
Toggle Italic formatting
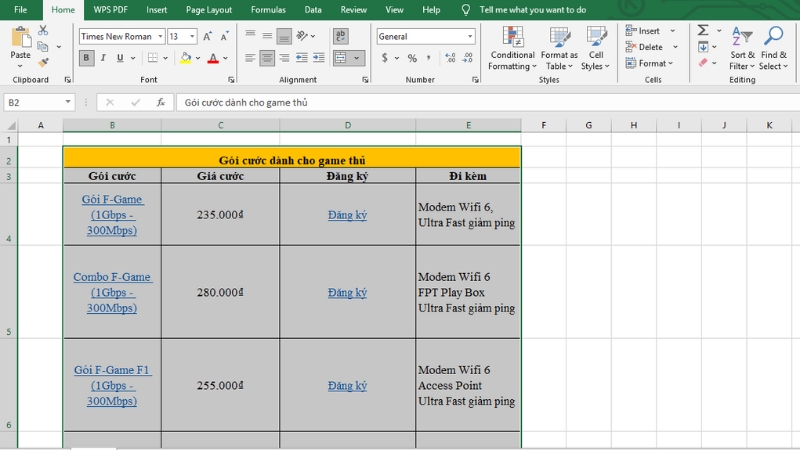click(103, 59)
